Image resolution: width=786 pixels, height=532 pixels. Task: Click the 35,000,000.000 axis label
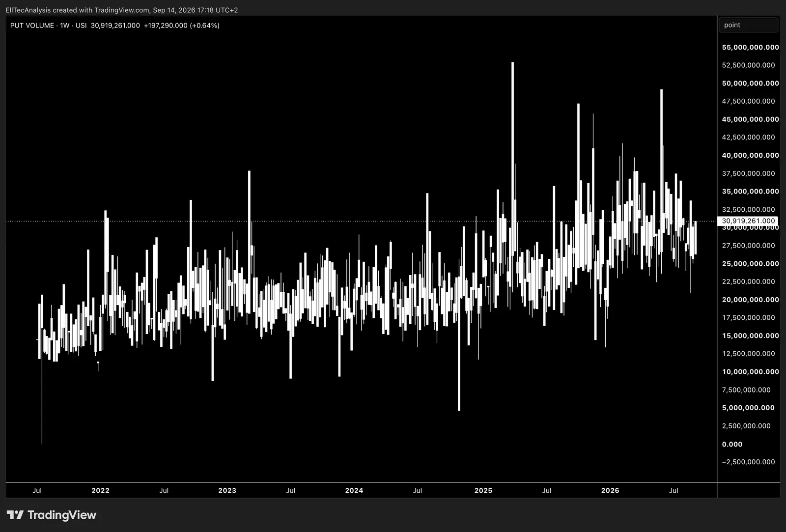pyautogui.click(x=750, y=191)
